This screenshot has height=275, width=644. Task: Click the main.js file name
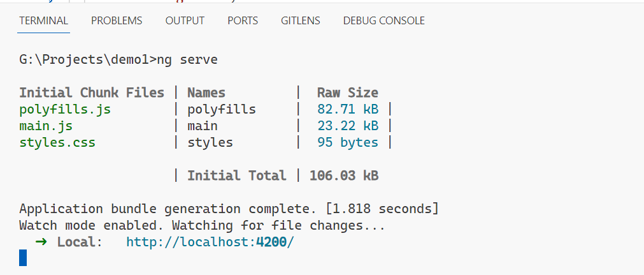point(46,126)
